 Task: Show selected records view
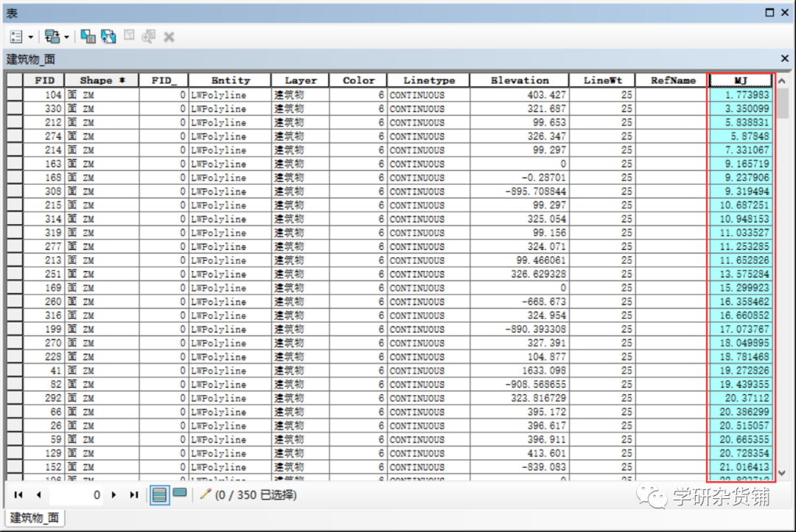180,493
